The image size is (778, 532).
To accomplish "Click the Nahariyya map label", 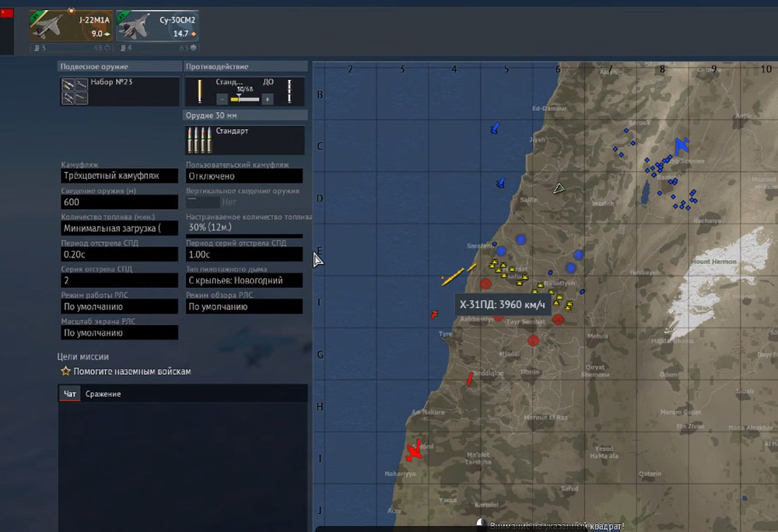I will click(x=400, y=474).
